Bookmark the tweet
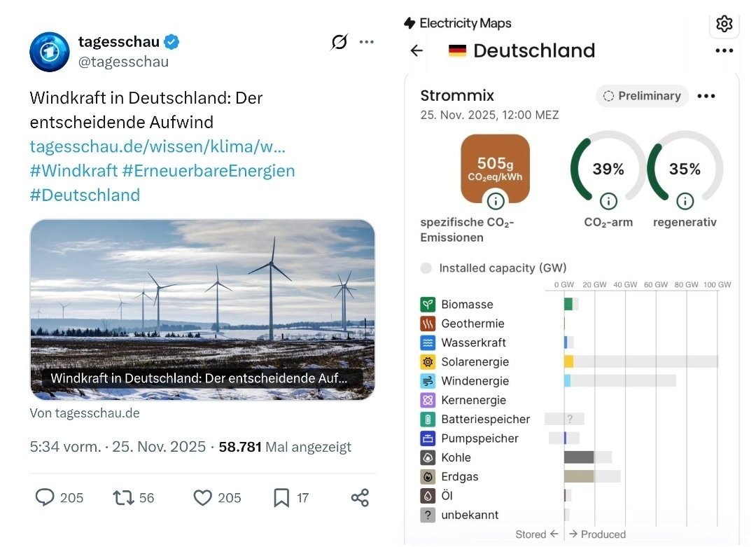756x547 pixels. [x=281, y=497]
